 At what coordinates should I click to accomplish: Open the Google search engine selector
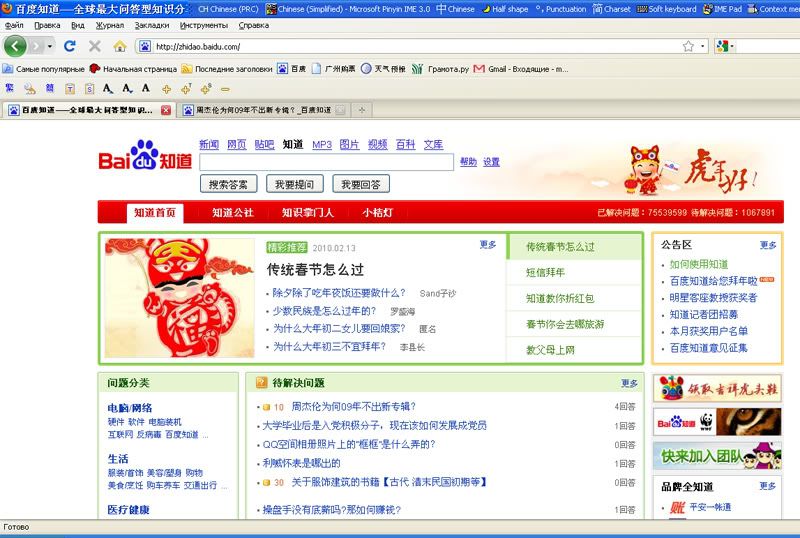724,46
